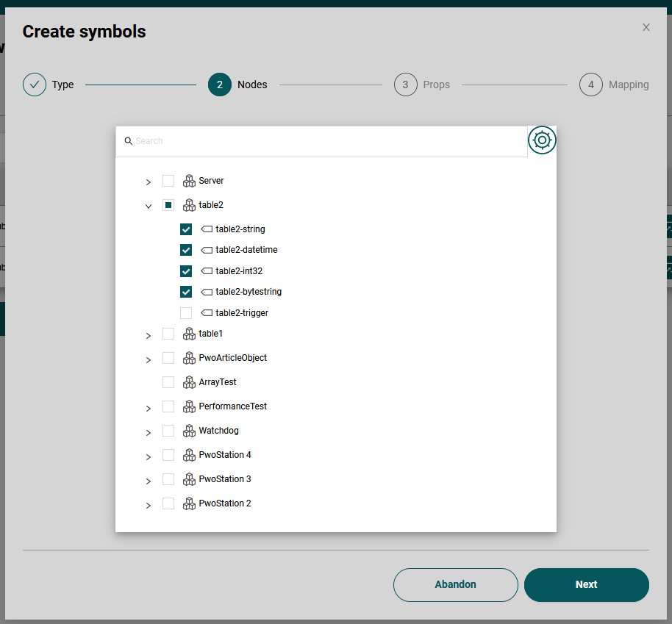The image size is (672, 624).
Task: Go back to the Type step
Action: 35,85
